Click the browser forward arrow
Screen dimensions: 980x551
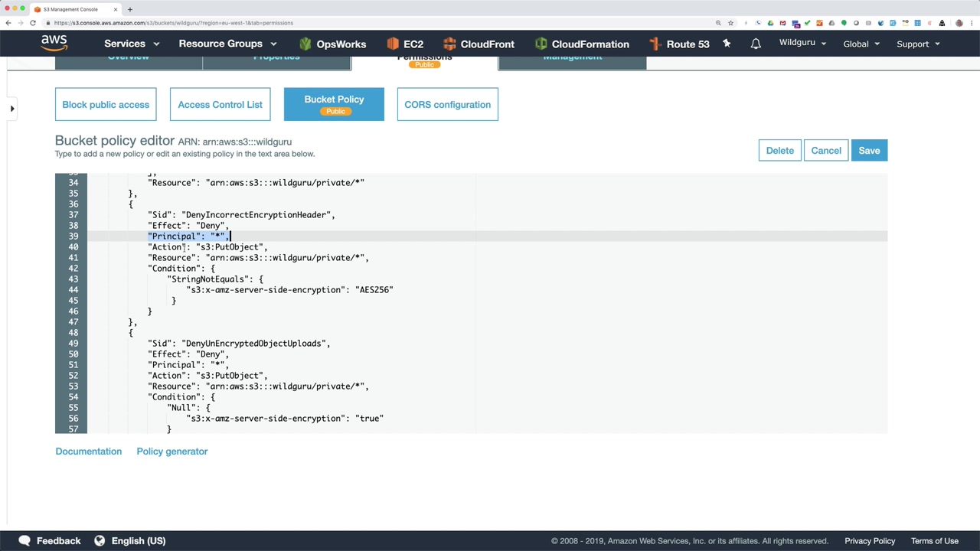coord(21,23)
